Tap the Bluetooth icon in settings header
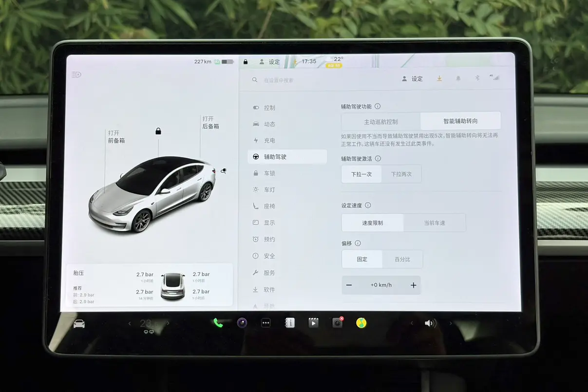The image size is (588, 392). [x=477, y=78]
